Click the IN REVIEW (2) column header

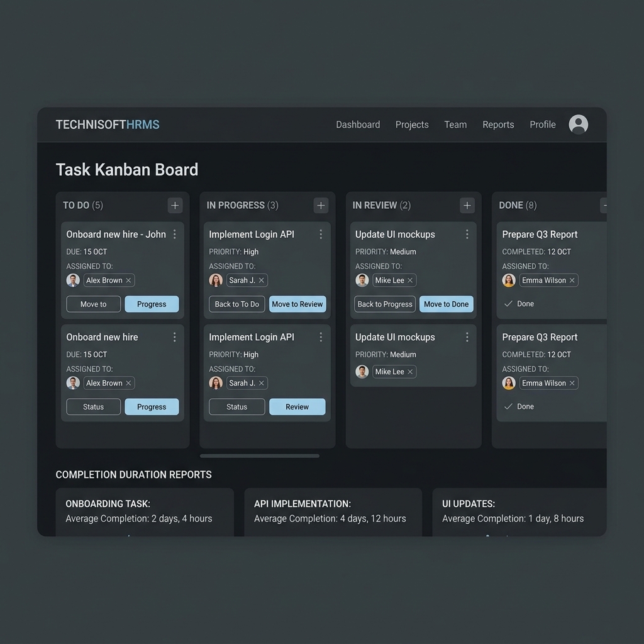(x=382, y=206)
